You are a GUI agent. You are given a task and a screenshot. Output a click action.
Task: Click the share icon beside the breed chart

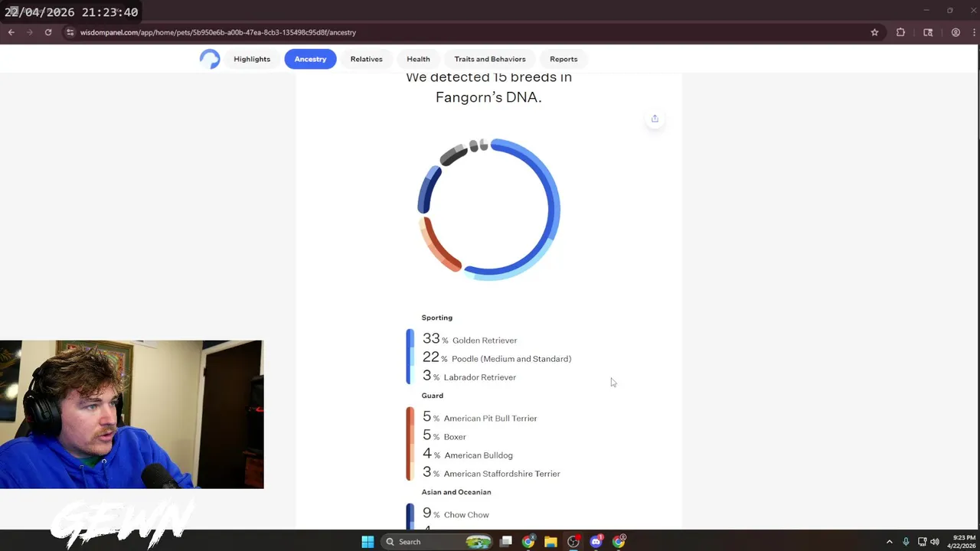coord(655,119)
